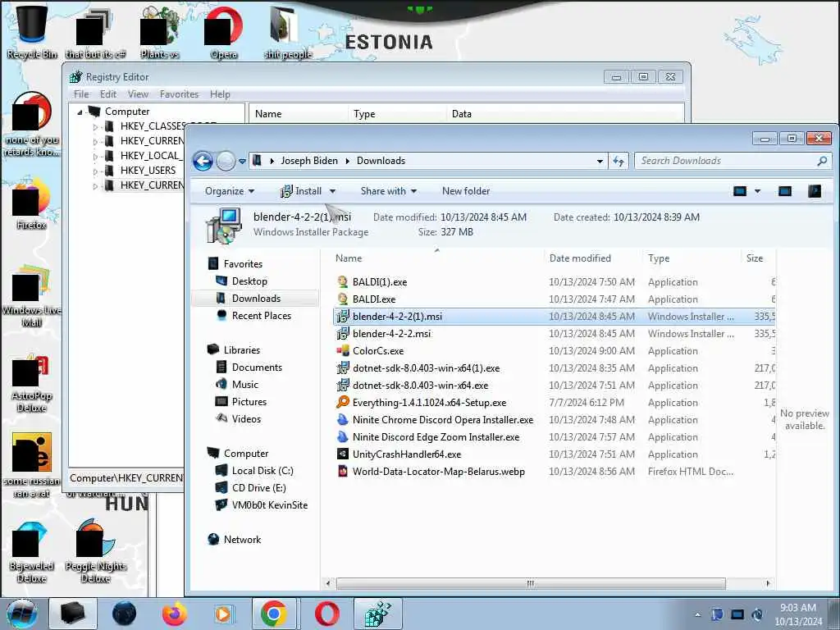Open Desktop in navigation pane

point(249,281)
